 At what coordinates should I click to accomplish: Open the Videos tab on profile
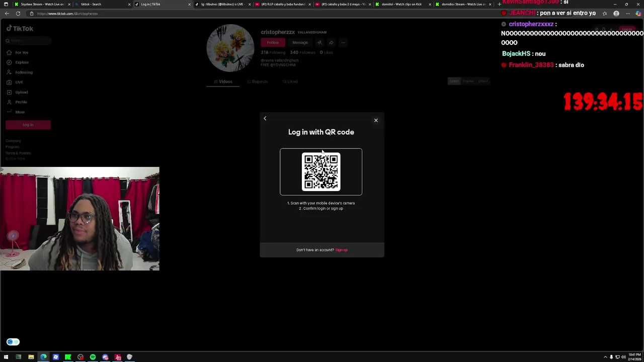coord(223,81)
